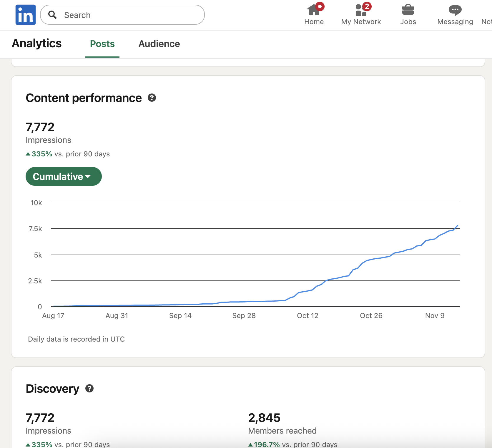Open Home from the navigation bar
This screenshot has width=492, height=448.
314,15
